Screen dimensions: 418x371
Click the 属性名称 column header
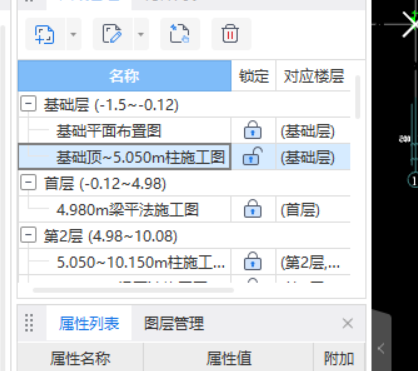point(80,358)
